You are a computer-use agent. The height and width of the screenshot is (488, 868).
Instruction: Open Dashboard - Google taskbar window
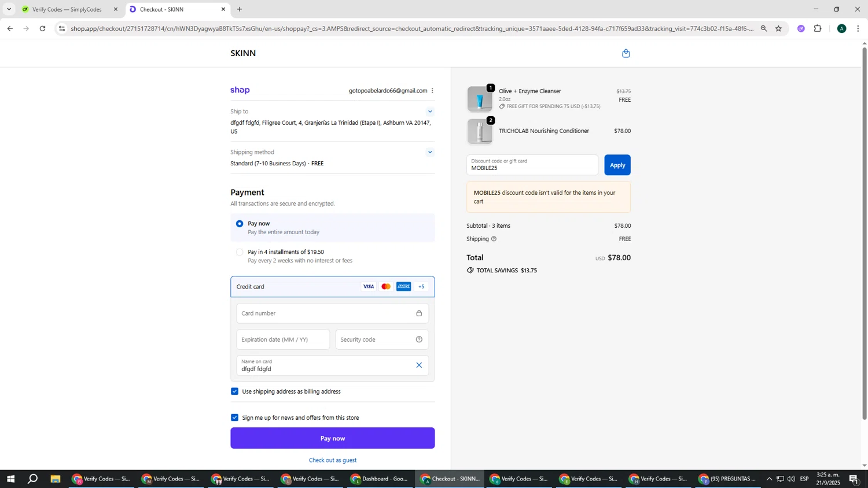(x=380, y=479)
